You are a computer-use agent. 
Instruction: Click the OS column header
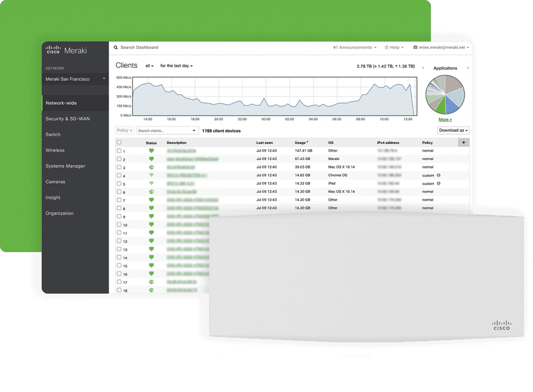pyautogui.click(x=331, y=143)
